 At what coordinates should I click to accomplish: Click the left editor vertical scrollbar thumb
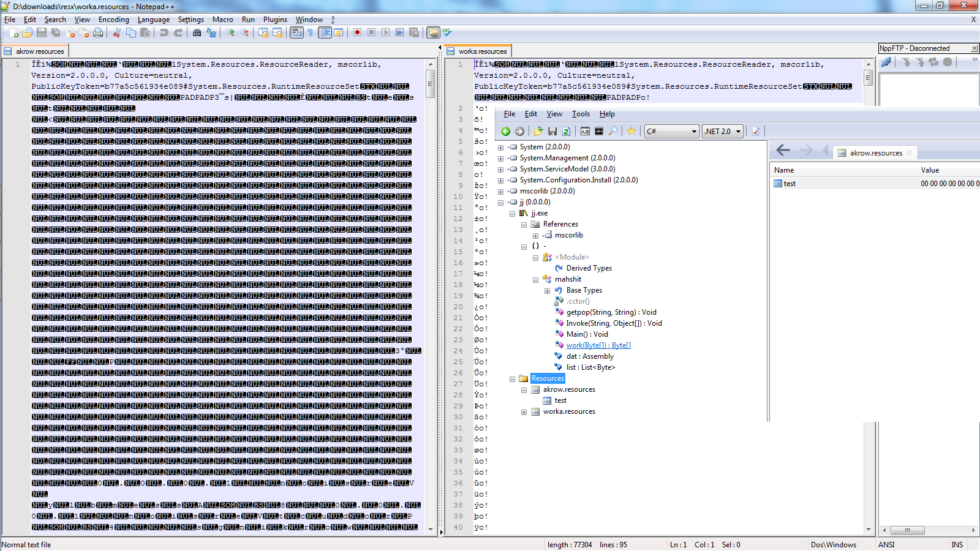431,83
